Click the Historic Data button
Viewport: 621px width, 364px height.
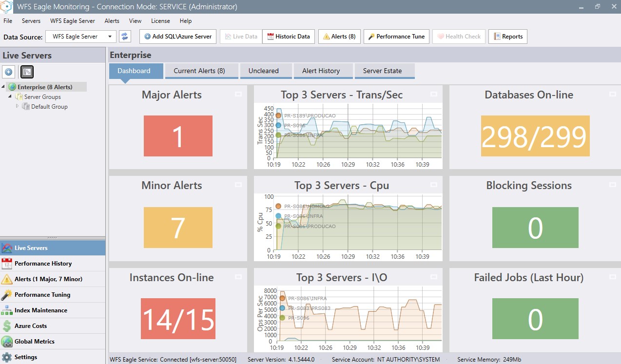coord(289,37)
